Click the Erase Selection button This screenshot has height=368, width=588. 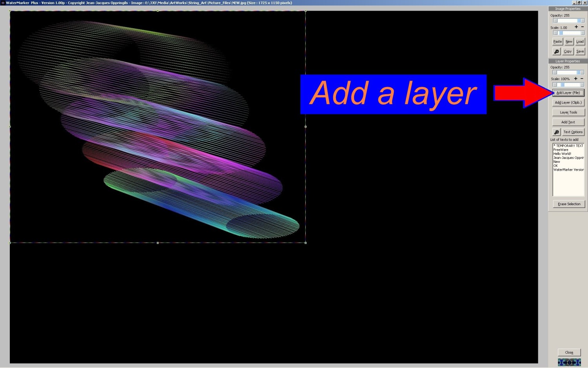click(x=569, y=204)
